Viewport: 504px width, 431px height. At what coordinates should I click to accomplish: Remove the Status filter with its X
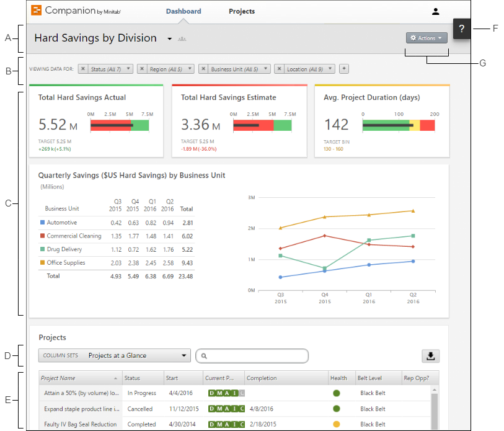[84, 69]
